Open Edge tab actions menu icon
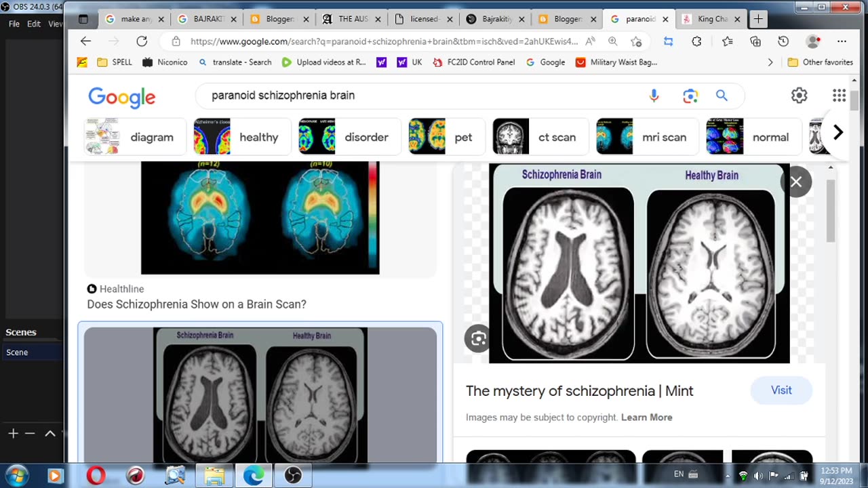Image resolution: width=868 pixels, height=488 pixels. click(83, 19)
